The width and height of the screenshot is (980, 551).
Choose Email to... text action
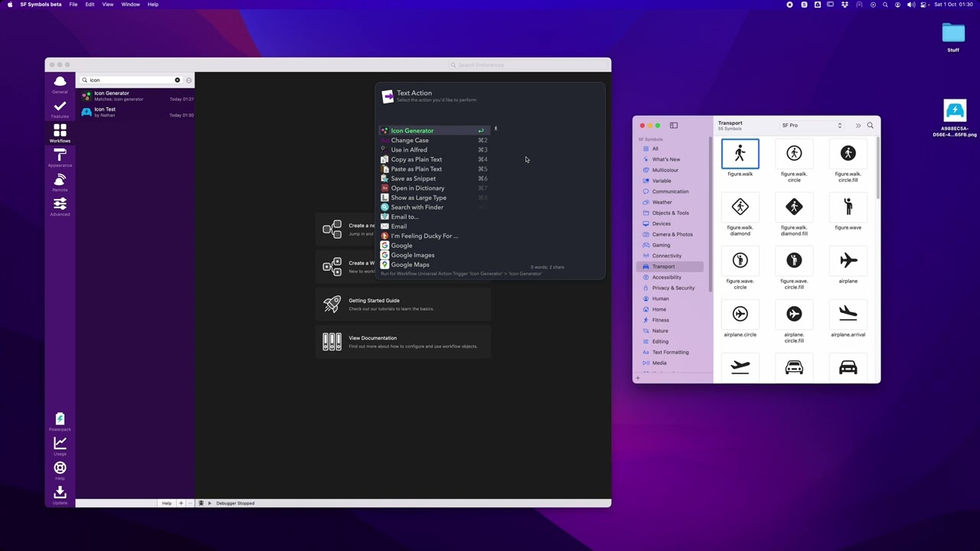[433, 217]
